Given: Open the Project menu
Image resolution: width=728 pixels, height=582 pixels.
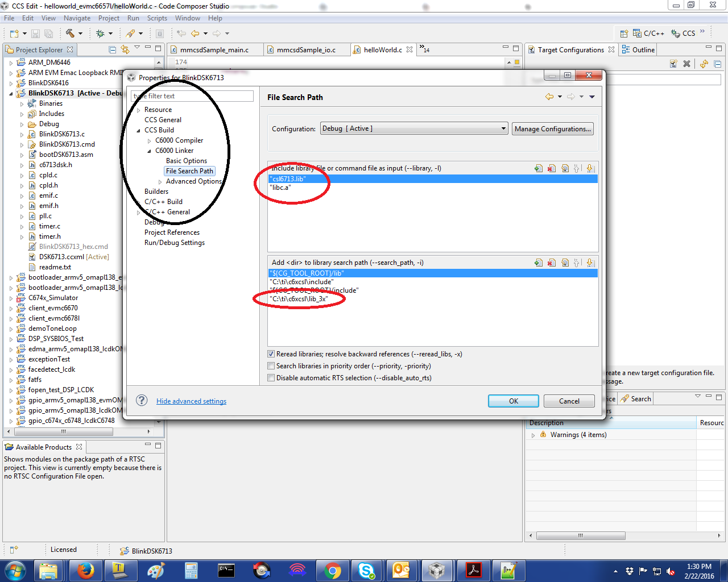Looking at the screenshot, I should [109, 18].
